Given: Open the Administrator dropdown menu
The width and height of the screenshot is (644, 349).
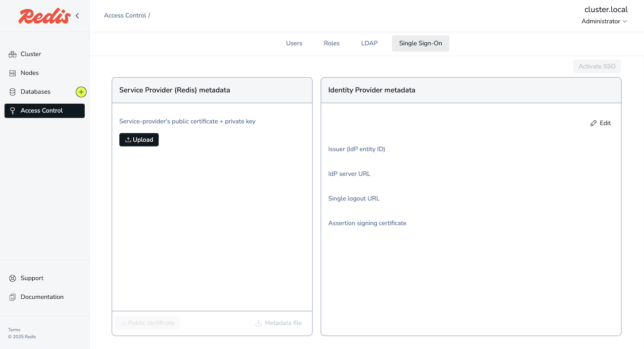Looking at the screenshot, I should [x=604, y=22].
